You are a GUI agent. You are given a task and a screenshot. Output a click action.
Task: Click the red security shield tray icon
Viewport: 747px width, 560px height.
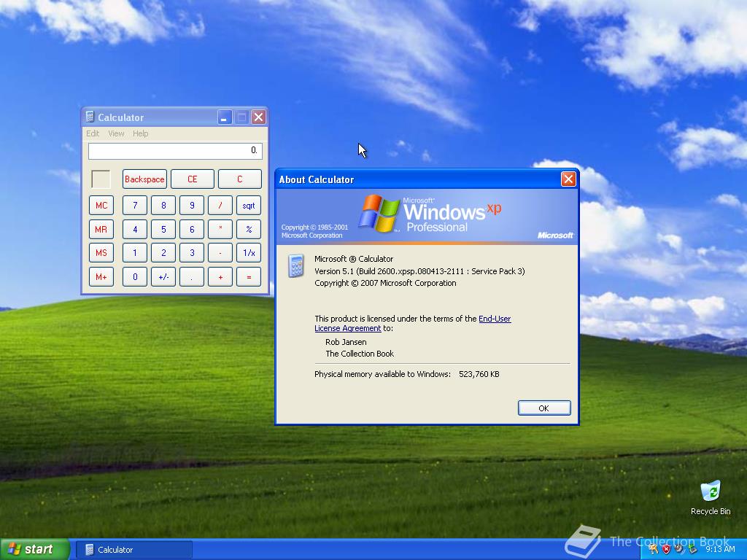[665, 549]
